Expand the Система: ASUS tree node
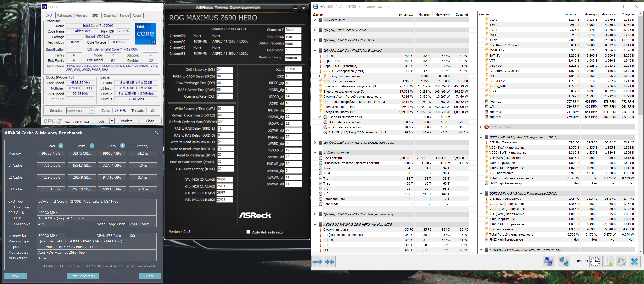644x284 pixels. [x=315, y=20]
